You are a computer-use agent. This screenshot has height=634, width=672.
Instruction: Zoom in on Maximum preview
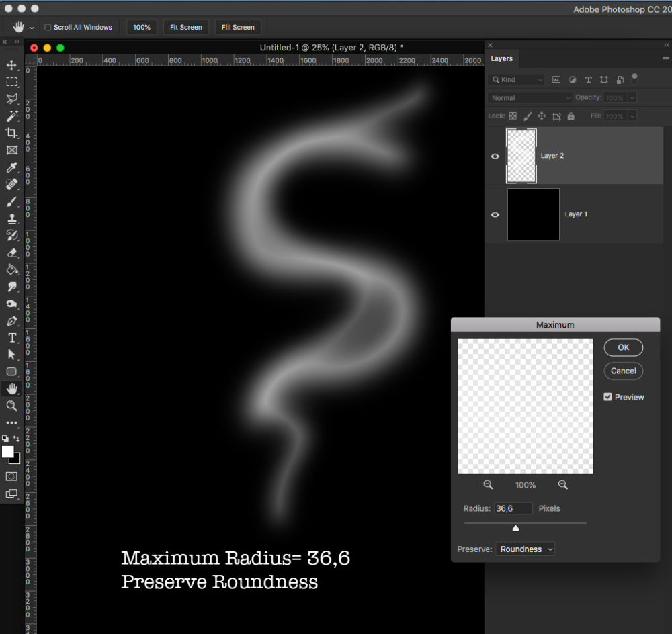[x=562, y=484]
